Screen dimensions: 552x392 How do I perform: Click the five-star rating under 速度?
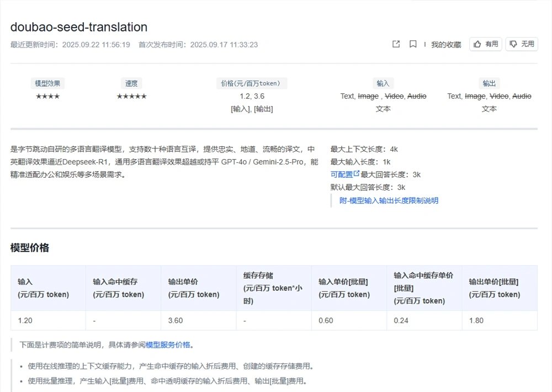click(x=131, y=96)
